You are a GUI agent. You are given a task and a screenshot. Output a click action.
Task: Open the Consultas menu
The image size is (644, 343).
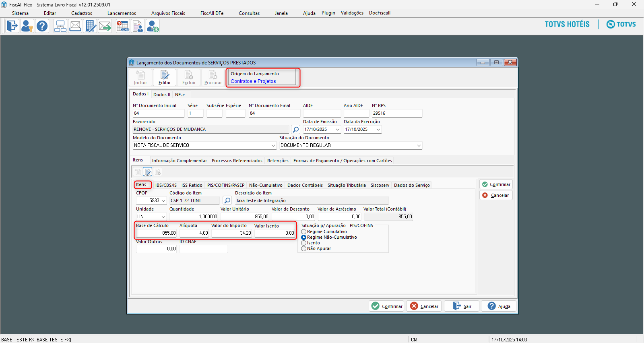tap(249, 13)
